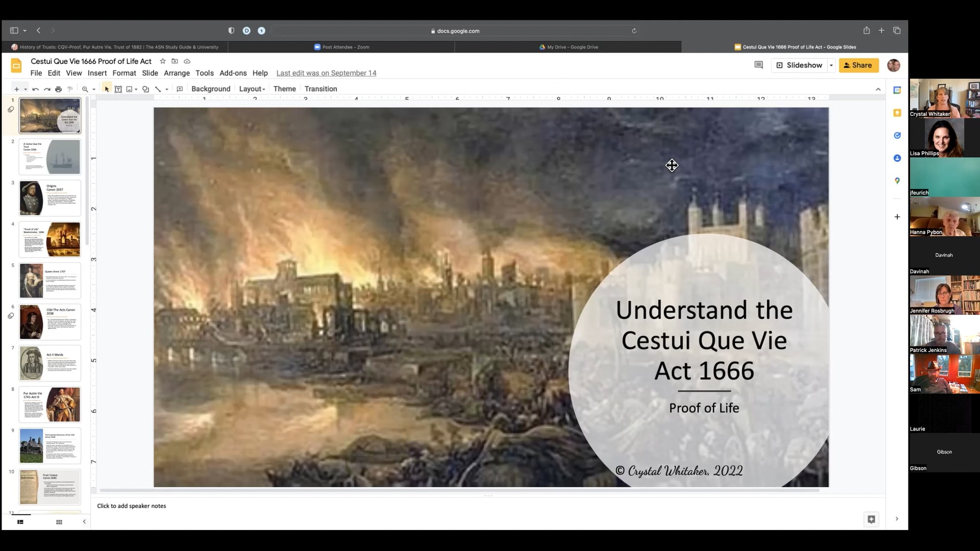This screenshot has height=551, width=980.
Task: Open the Edit menu
Action: [x=54, y=73]
